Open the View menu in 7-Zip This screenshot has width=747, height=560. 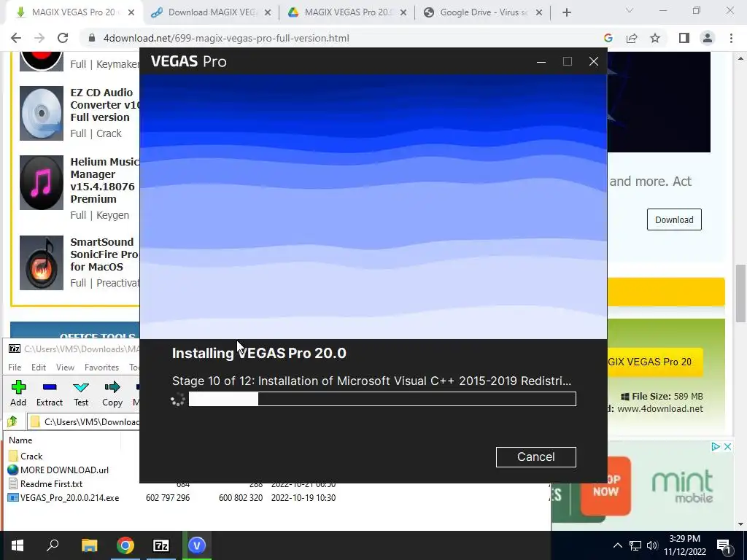coord(65,367)
